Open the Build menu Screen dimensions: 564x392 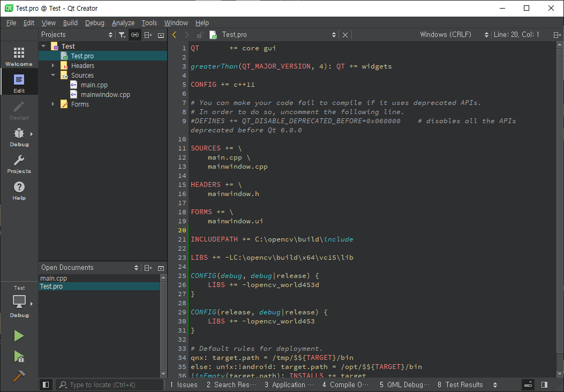tap(70, 22)
